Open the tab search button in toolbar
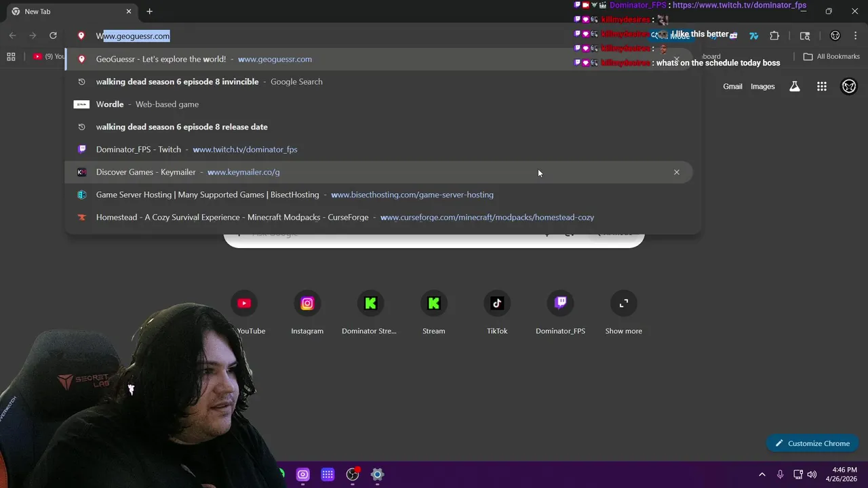The image size is (868, 488). [x=805, y=36]
